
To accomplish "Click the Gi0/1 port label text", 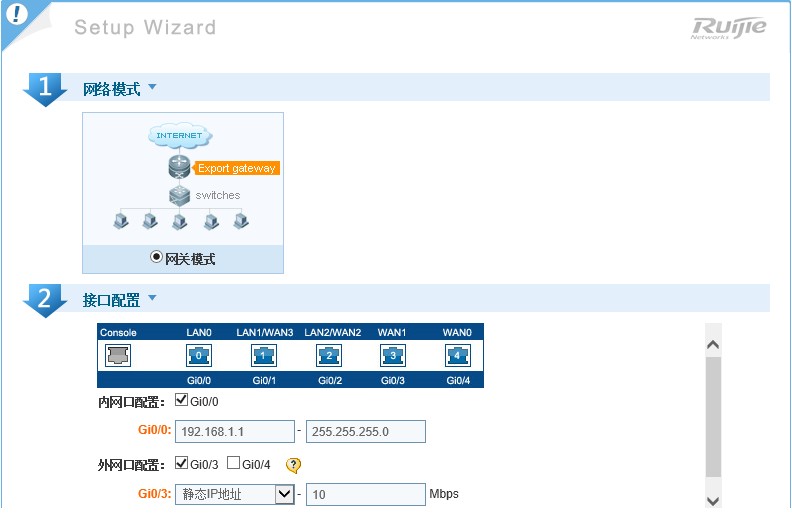I will [264, 381].
